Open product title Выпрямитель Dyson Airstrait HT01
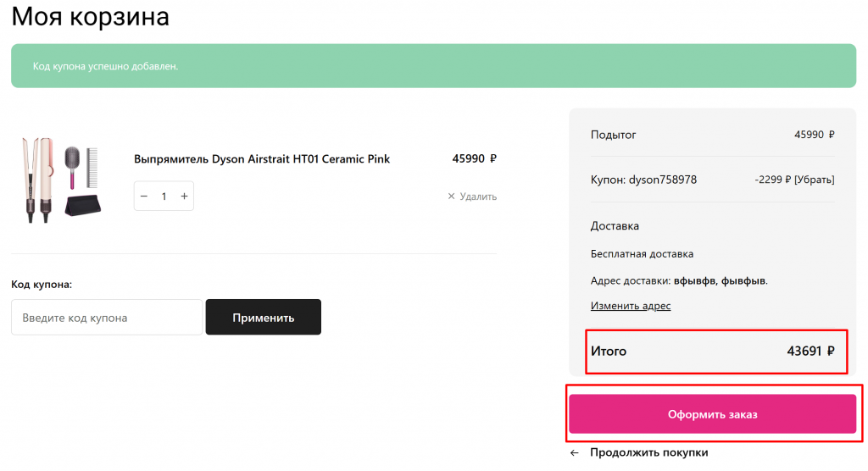868x471 pixels. tap(262, 159)
